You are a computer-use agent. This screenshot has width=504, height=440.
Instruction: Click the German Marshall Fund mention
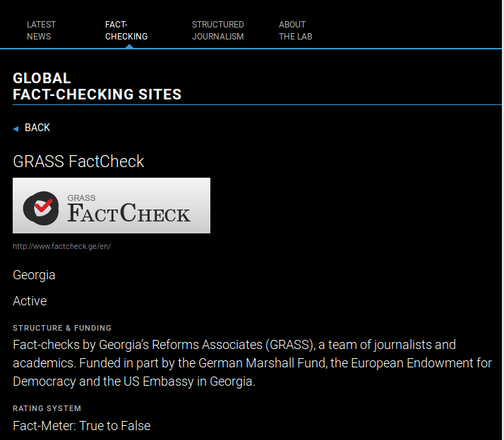pos(263,363)
